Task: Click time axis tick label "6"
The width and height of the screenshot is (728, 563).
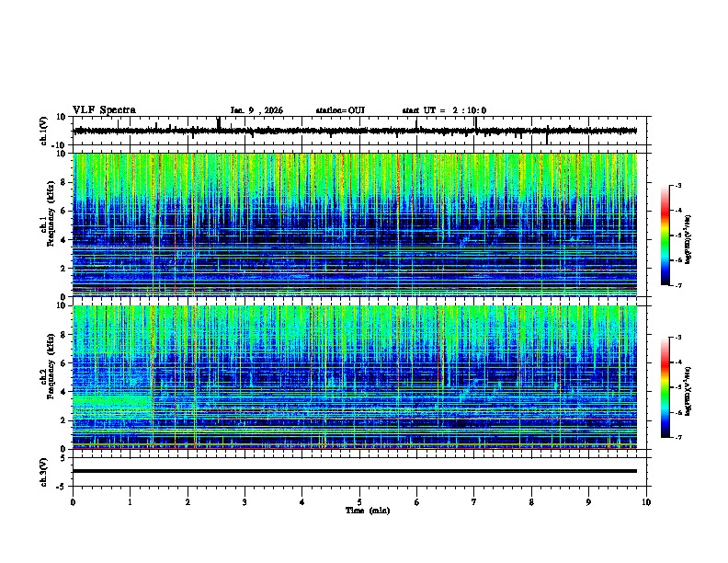Action: pos(416,502)
